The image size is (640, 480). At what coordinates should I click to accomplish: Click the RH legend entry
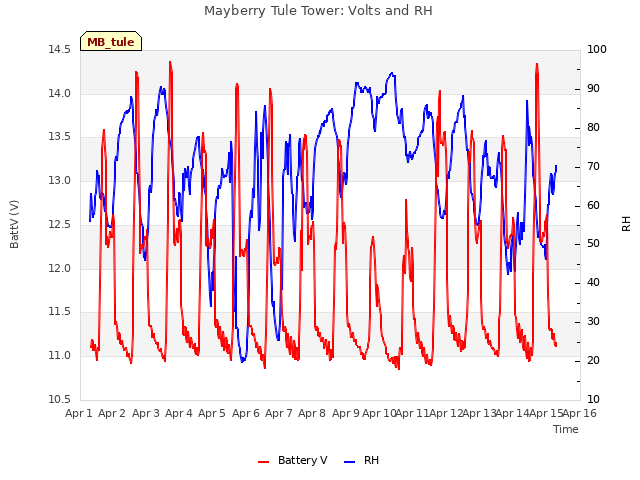[x=362, y=460]
